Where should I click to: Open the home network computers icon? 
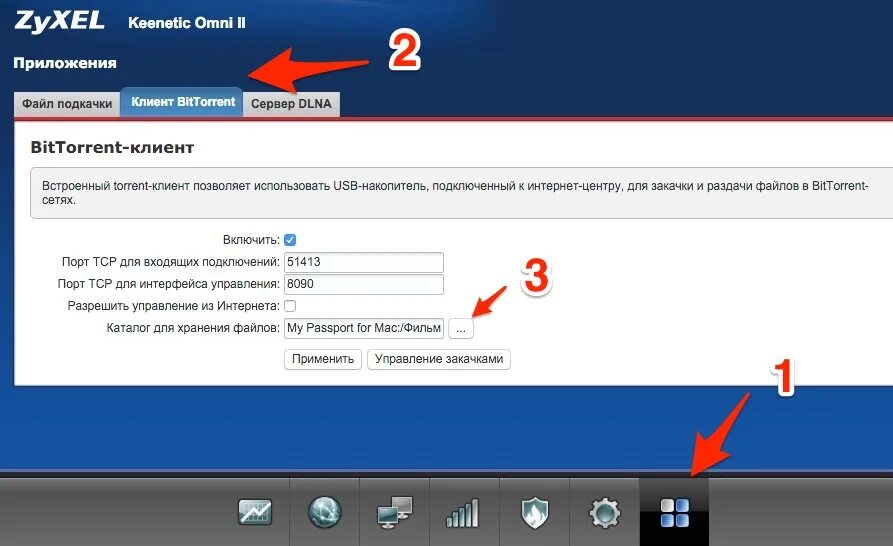395,512
